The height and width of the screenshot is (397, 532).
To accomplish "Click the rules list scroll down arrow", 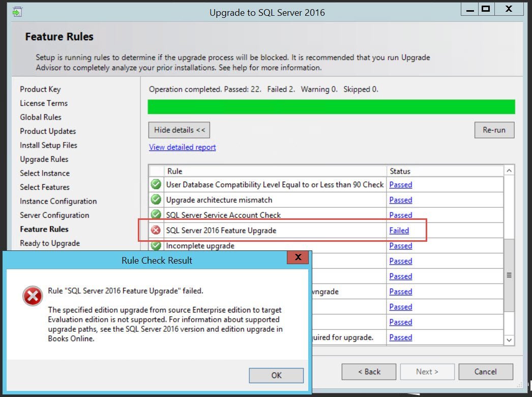I will click(509, 339).
